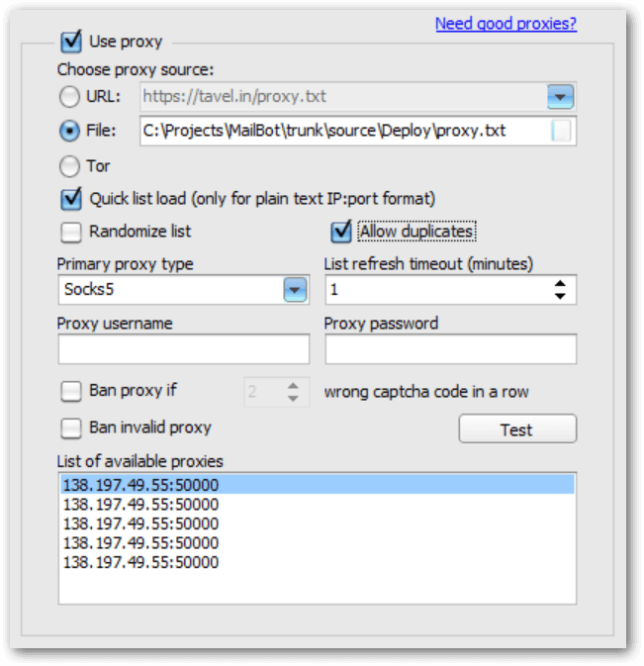Select the highlighted first proxy 138.197.49.55:50000
644x666 pixels.
(318, 485)
